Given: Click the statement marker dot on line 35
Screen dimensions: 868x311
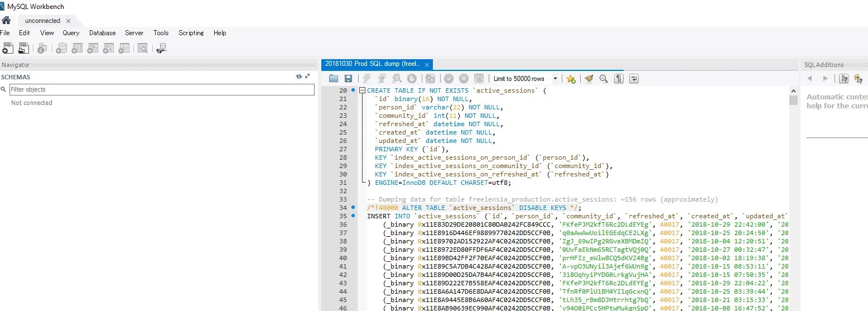Looking at the screenshot, I should click(x=353, y=216).
